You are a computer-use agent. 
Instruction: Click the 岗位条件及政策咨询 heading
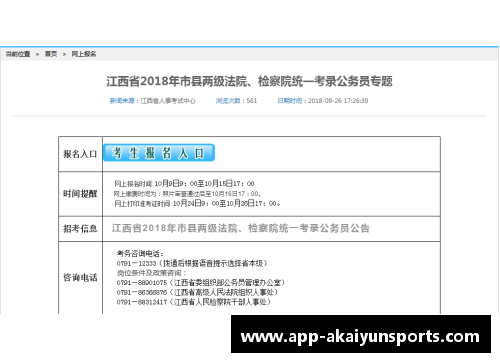[151, 273]
